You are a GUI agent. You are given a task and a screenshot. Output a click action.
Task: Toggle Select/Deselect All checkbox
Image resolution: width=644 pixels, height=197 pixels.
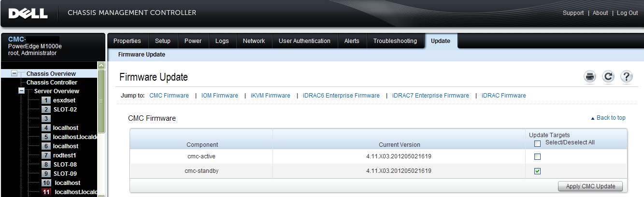(537, 143)
